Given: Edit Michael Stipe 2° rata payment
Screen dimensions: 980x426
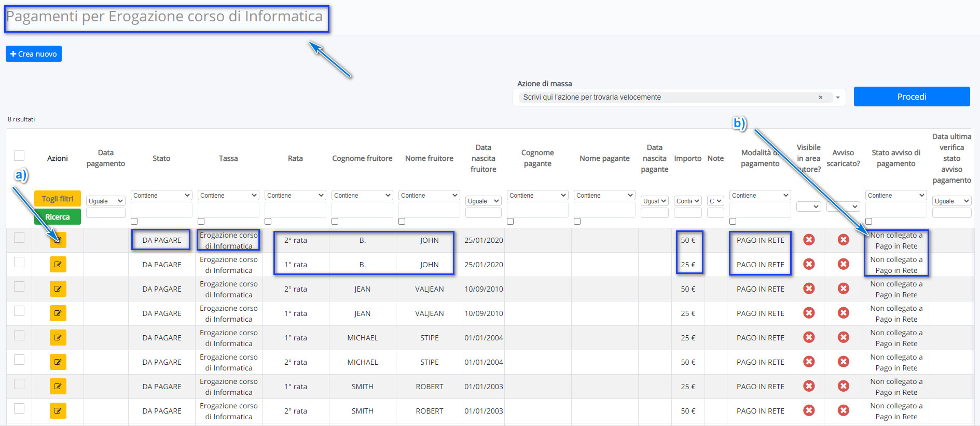Looking at the screenshot, I should pyautogui.click(x=58, y=362).
